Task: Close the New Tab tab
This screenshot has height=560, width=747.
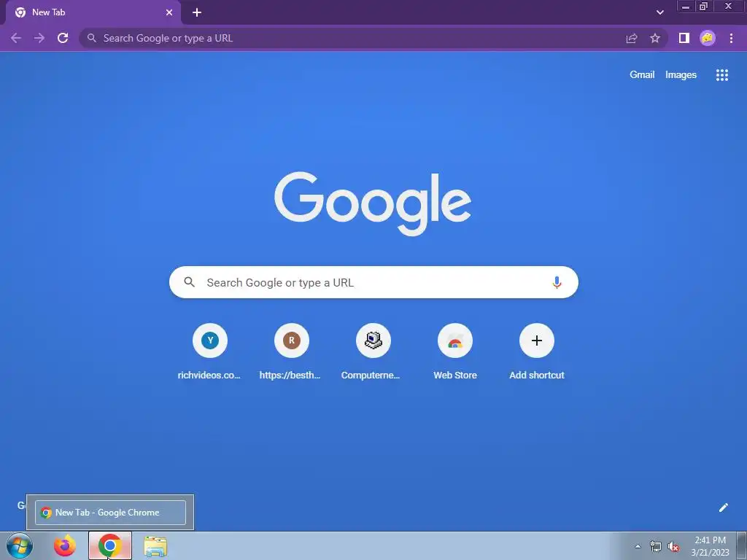Action: coord(169,12)
